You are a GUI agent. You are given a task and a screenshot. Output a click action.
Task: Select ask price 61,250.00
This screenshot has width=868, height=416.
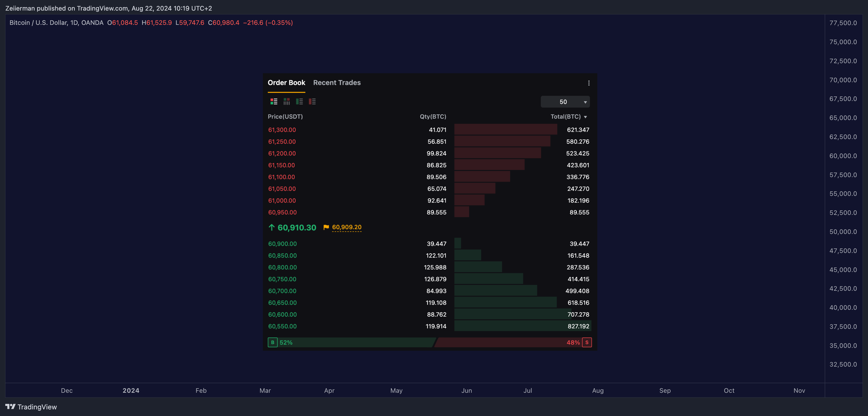pos(282,142)
